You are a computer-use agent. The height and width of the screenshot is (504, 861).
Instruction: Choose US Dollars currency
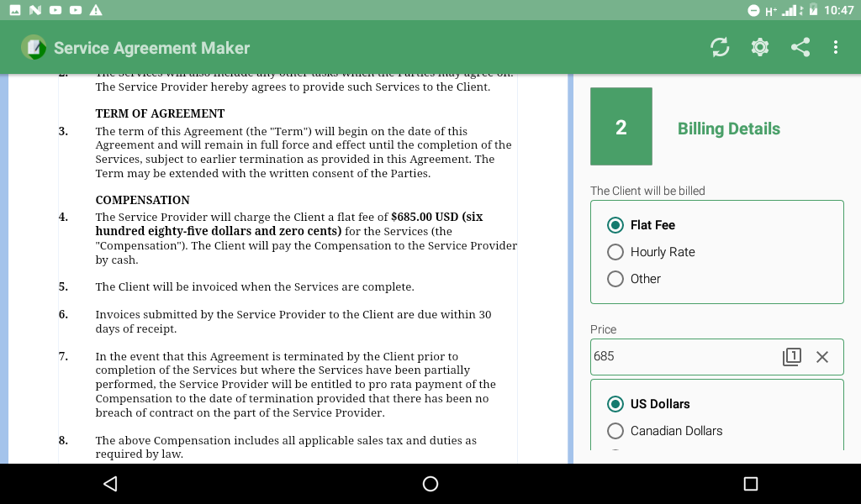tap(648, 404)
